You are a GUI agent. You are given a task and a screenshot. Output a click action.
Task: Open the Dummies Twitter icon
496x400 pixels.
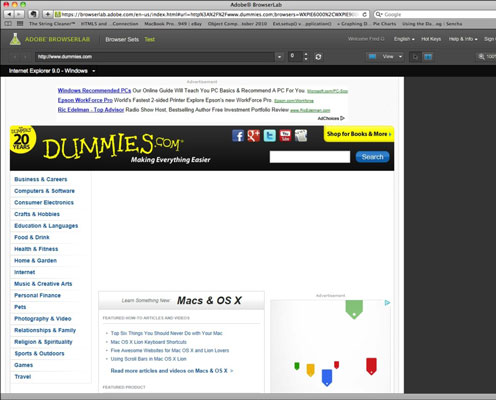269,136
